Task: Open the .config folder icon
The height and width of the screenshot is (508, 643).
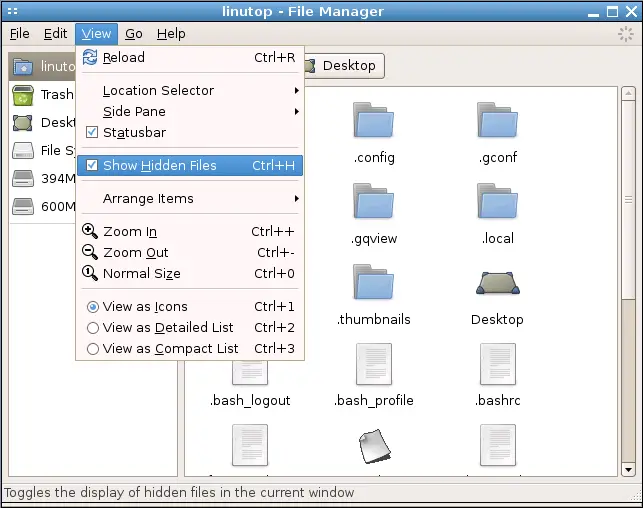Action: [374, 120]
